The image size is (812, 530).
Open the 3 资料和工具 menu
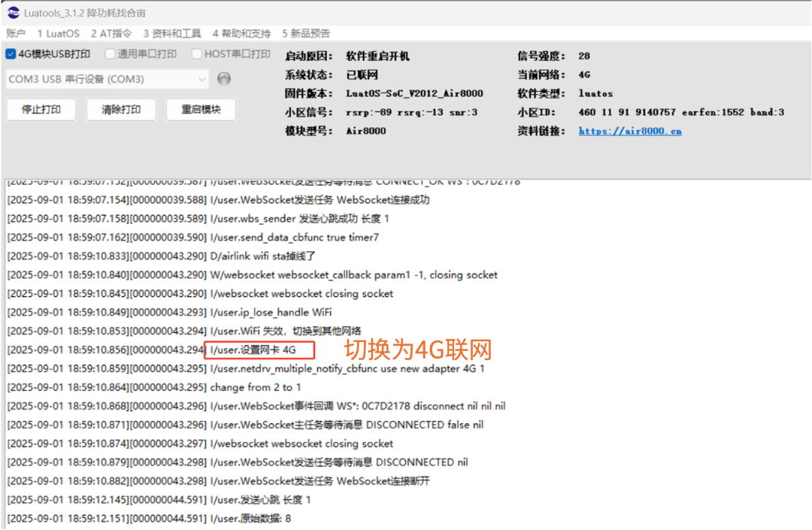pos(172,32)
